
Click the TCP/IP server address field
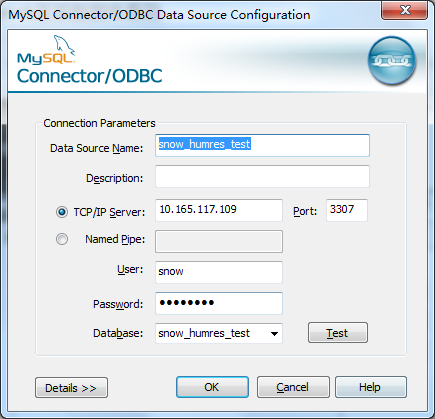(x=219, y=210)
